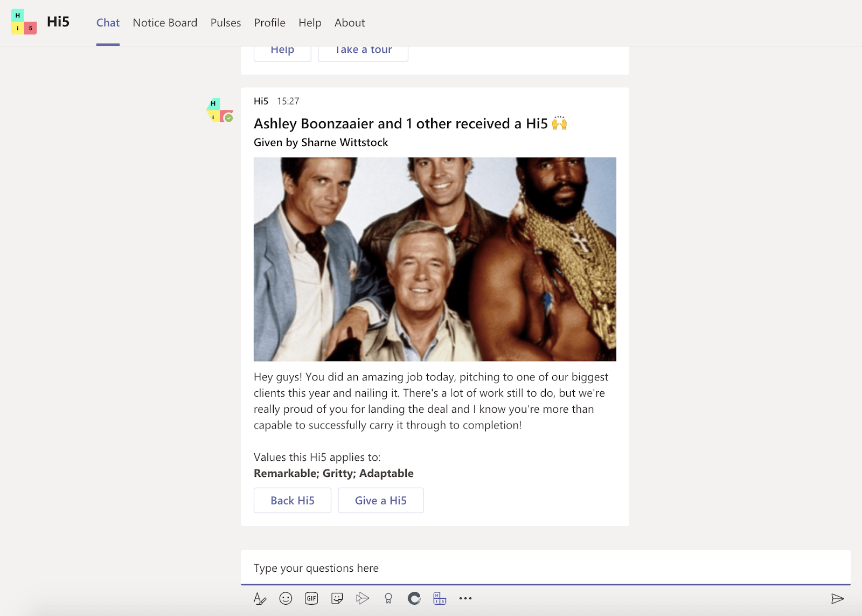Open the emoji picker

click(286, 598)
